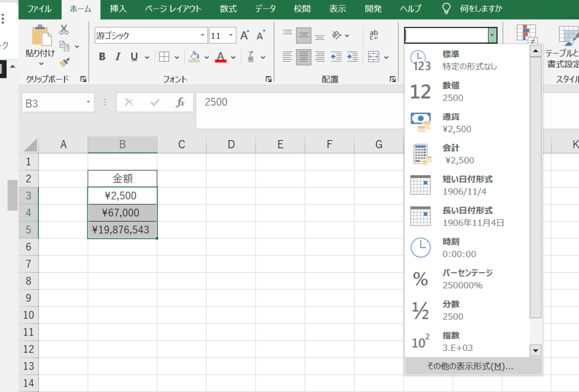Click Insert Function fx icon
The height and width of the screenshot is (392, 579).
point(180,102)
